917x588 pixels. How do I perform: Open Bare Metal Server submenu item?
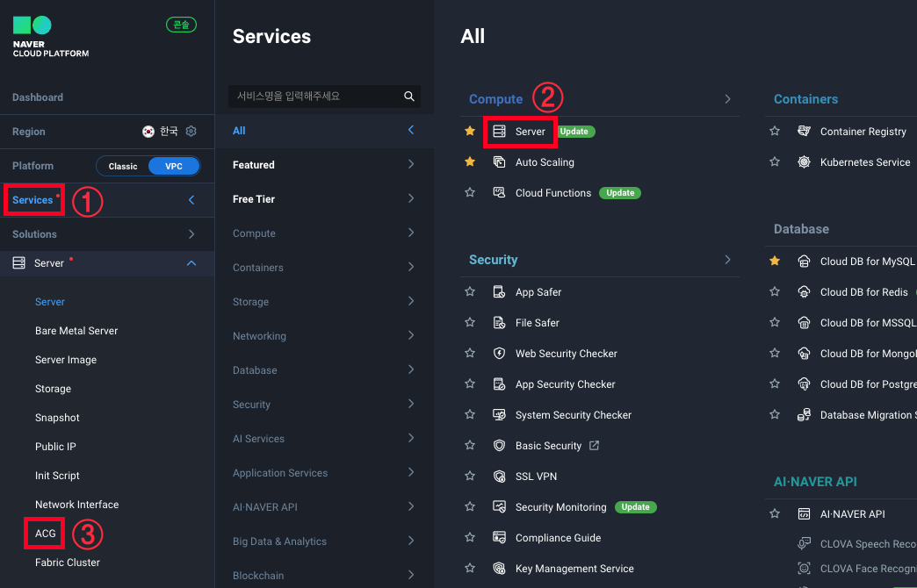tap(76, 331)
